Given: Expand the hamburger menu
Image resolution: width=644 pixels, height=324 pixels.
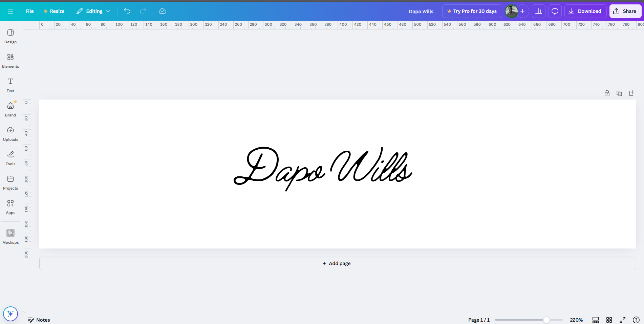Looking at the screenshot, I should [x=10, y=11].
